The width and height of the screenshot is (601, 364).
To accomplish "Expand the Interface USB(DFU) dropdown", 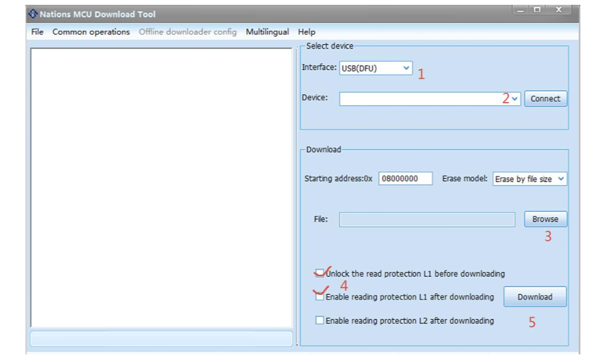I will click(406, 68).
